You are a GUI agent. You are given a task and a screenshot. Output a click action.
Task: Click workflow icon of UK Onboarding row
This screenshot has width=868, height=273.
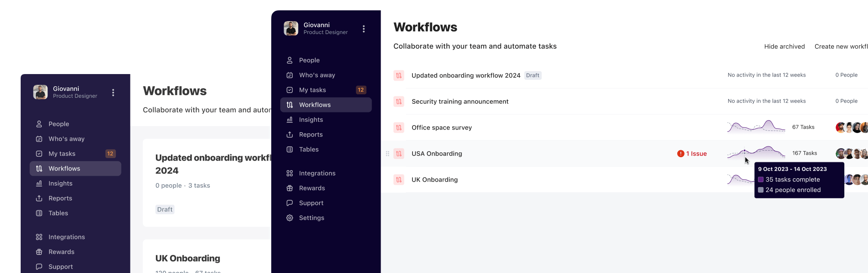[399, 180]
